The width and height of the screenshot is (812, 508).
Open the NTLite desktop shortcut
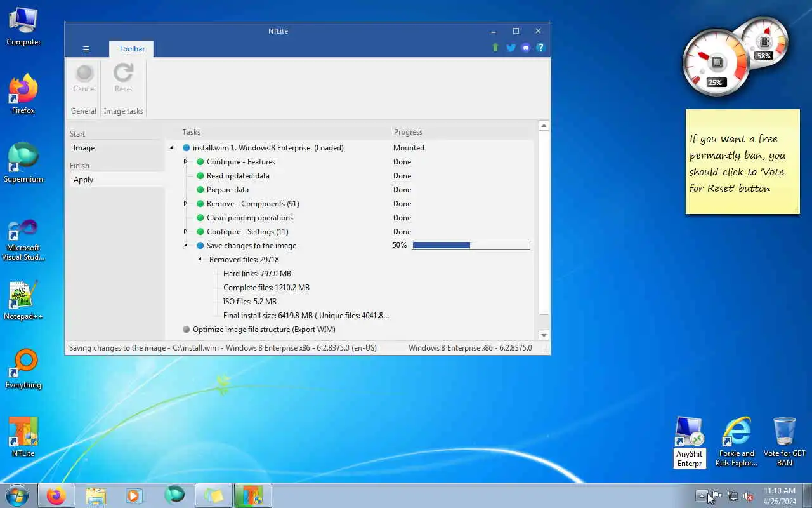point(23,438)
